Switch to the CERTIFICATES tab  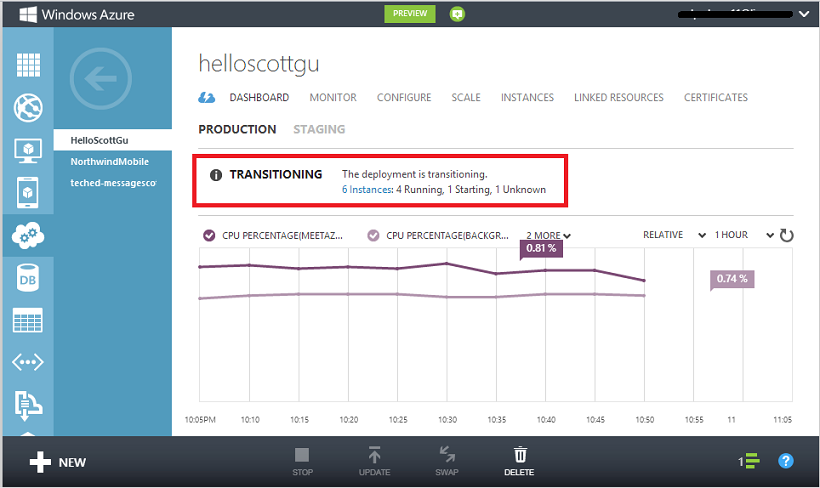[x=716, y=97]
